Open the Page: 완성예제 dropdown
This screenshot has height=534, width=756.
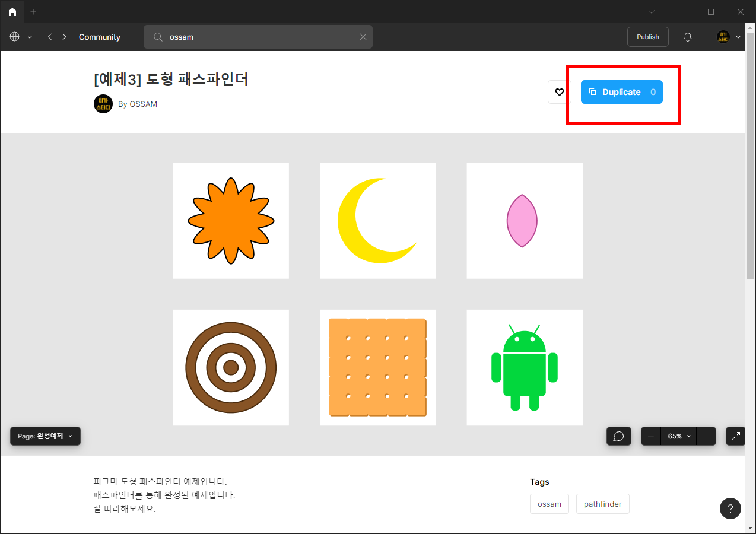point(45,436)
